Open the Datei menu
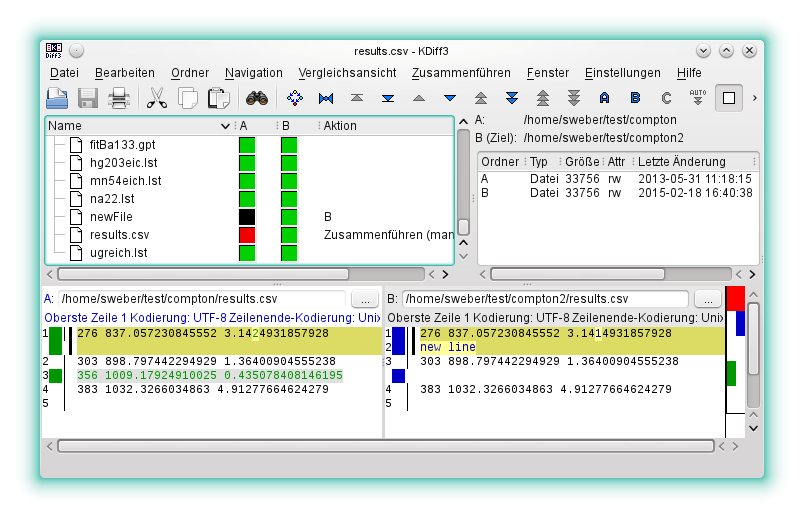This screenshot has height=518, width=804. pos(64,73)
